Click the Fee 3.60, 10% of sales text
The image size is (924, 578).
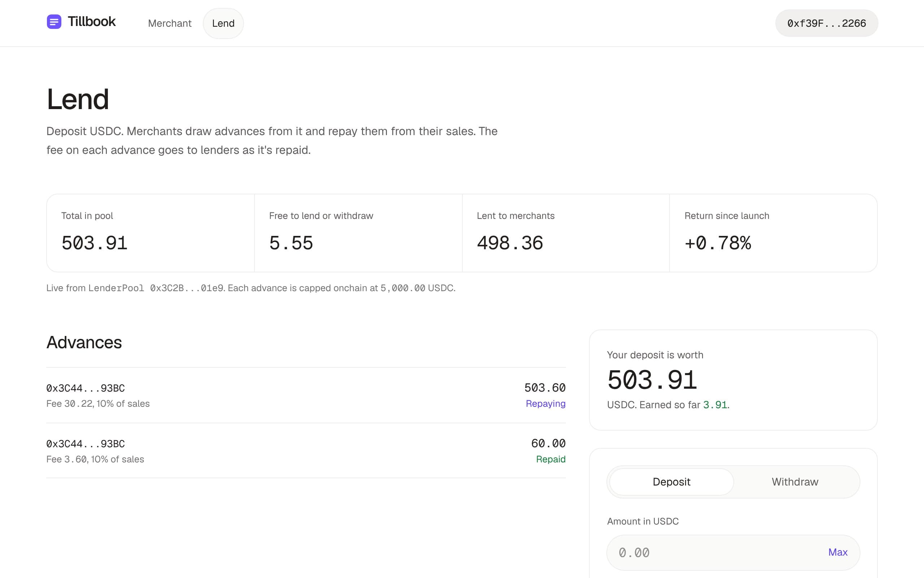(x=95, y=459)
